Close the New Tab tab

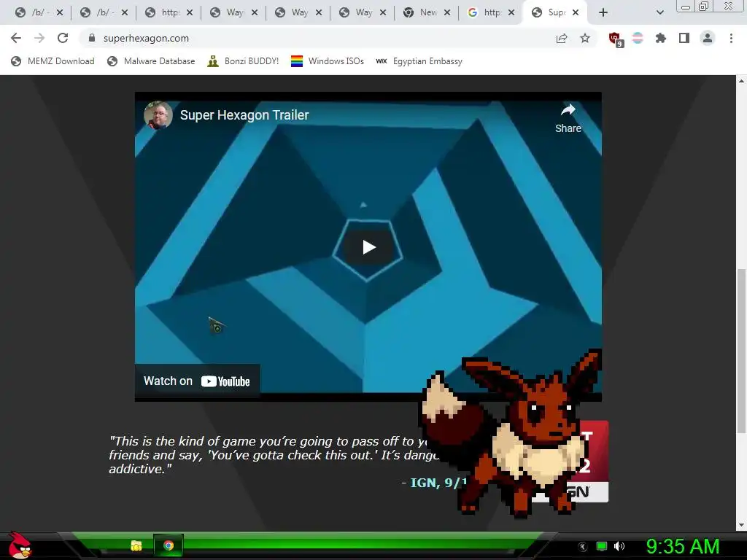pyautogui.click(x=447, y=12)
